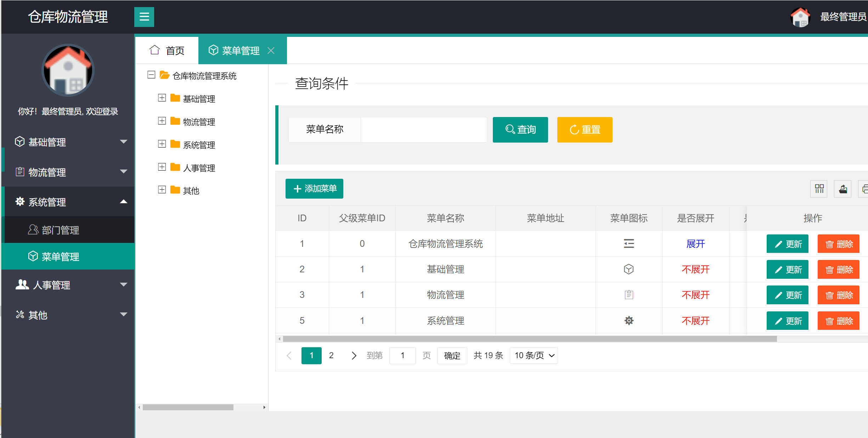868x438 pixels.
Task: Click the open folder icon for 仓库物流管理系统
Action: (164, 75)
